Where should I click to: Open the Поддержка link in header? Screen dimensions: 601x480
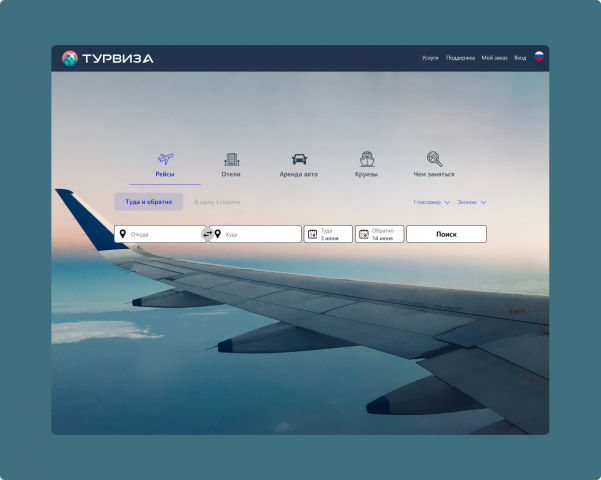(460, 58)
